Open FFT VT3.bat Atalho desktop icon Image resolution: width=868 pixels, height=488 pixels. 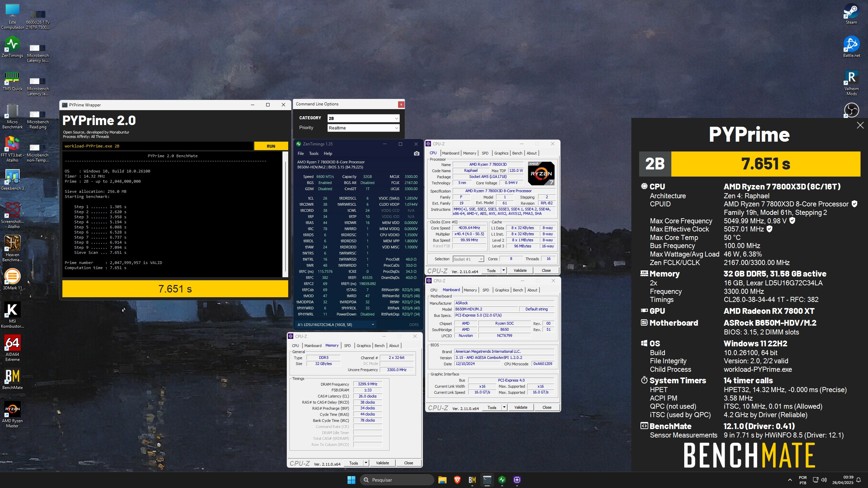pyautogui.click(x=13, y=149)
